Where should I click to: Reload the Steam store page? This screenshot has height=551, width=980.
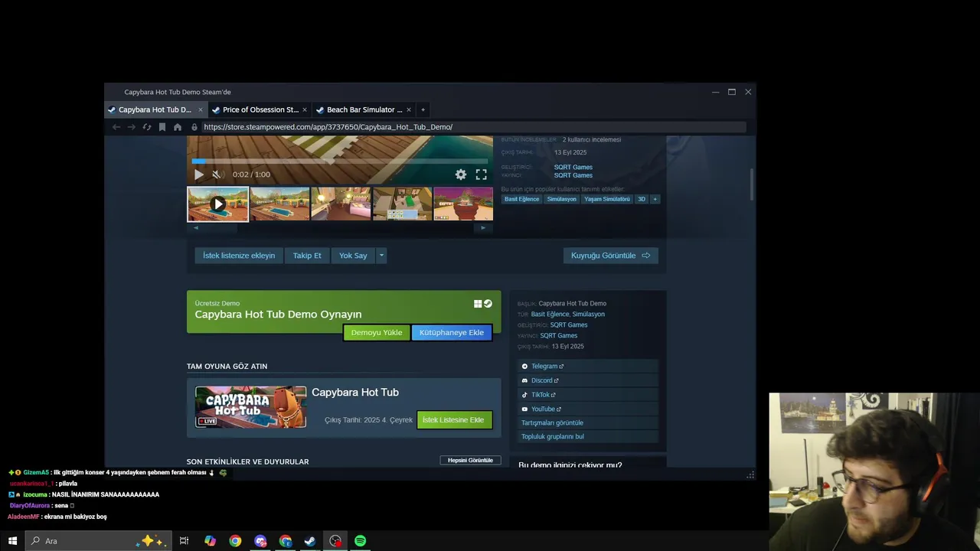coord(147,127)
